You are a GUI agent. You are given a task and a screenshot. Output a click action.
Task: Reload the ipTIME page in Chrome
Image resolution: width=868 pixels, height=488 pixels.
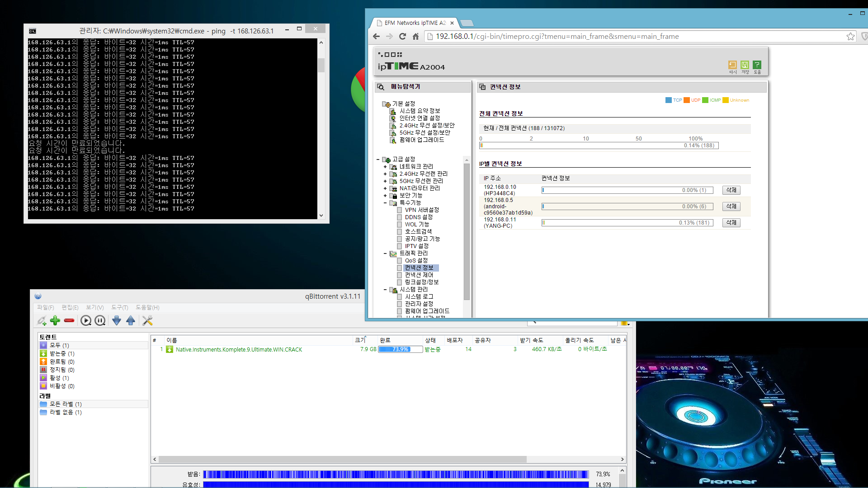(x=403, y=37)
